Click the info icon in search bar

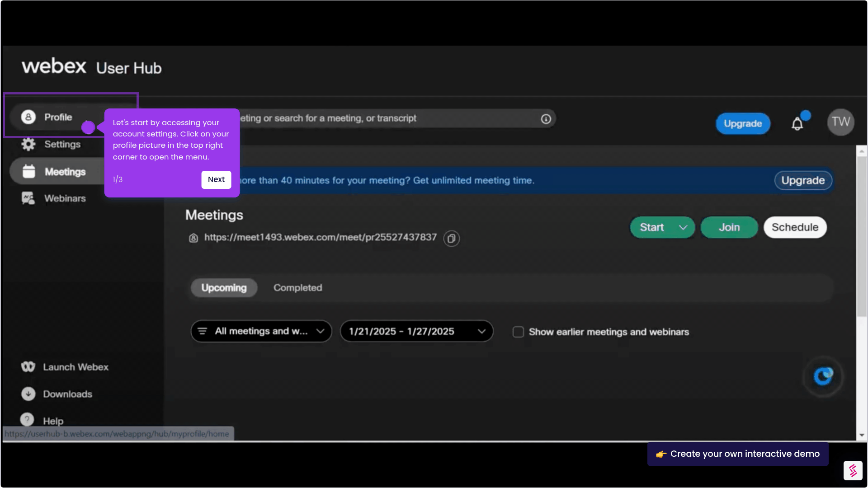pos(546,119)
